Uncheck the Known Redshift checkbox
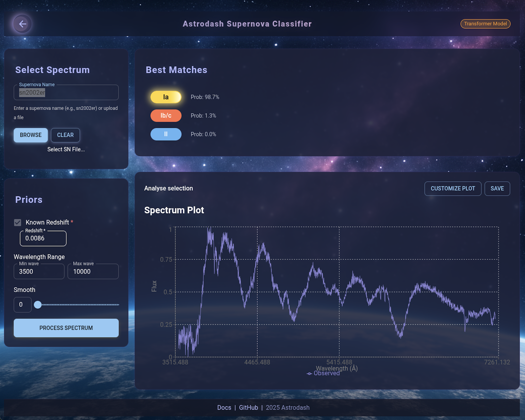 (x=18, y=222)
